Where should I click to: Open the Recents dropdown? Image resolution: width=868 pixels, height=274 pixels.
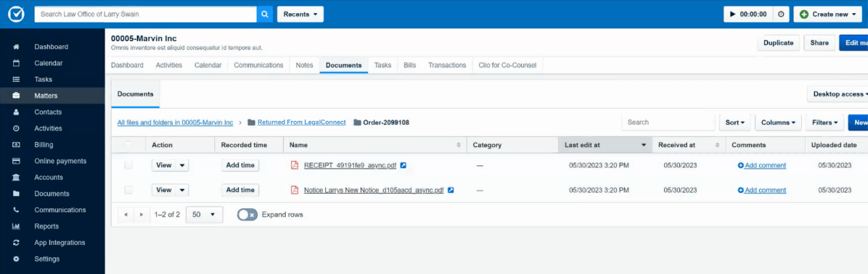(300, 14)
